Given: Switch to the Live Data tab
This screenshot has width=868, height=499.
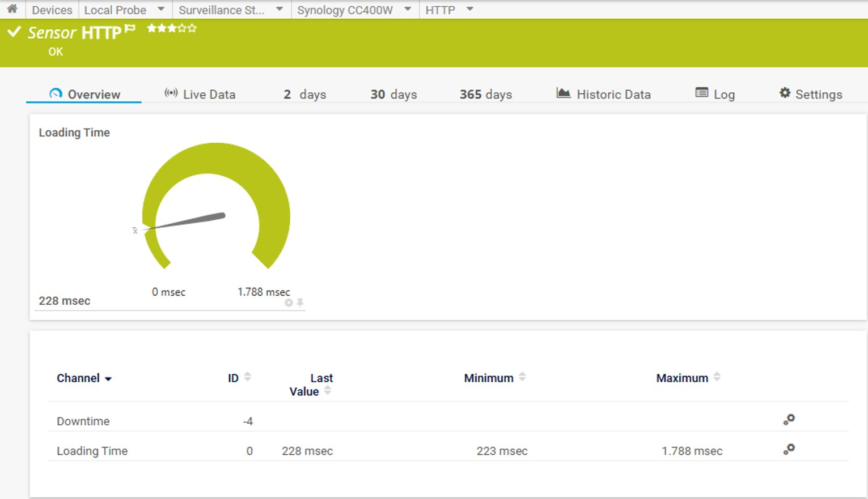Looking at the screenshot, I should pyautogui.click(x=200, y=94).
